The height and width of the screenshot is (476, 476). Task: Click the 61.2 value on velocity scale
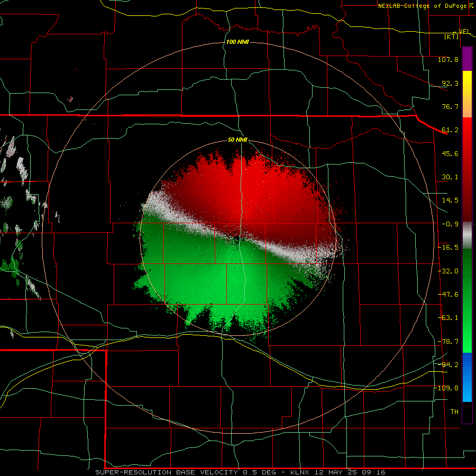(x=450, y=130)
